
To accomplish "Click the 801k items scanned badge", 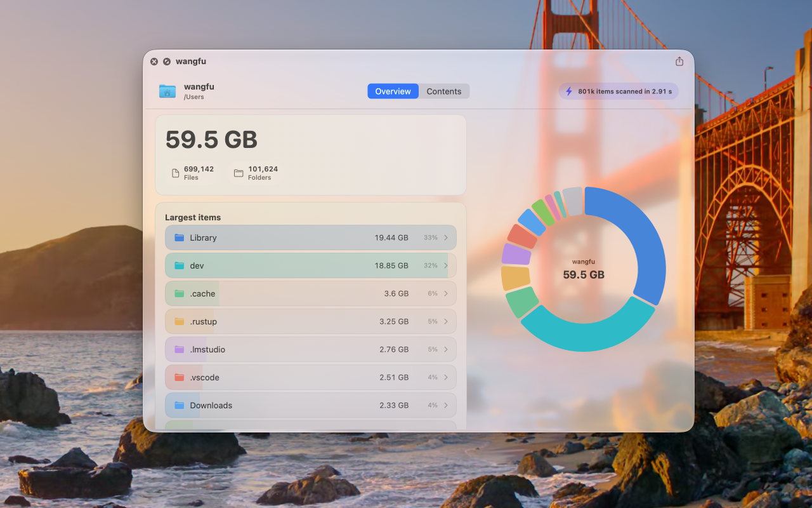I will point(619,91).
